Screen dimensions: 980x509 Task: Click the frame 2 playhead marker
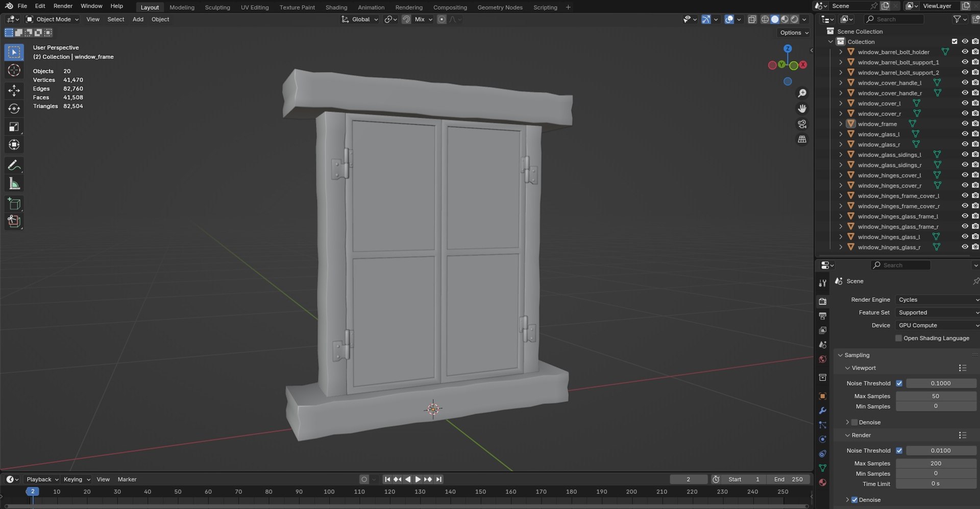point(32,491)
